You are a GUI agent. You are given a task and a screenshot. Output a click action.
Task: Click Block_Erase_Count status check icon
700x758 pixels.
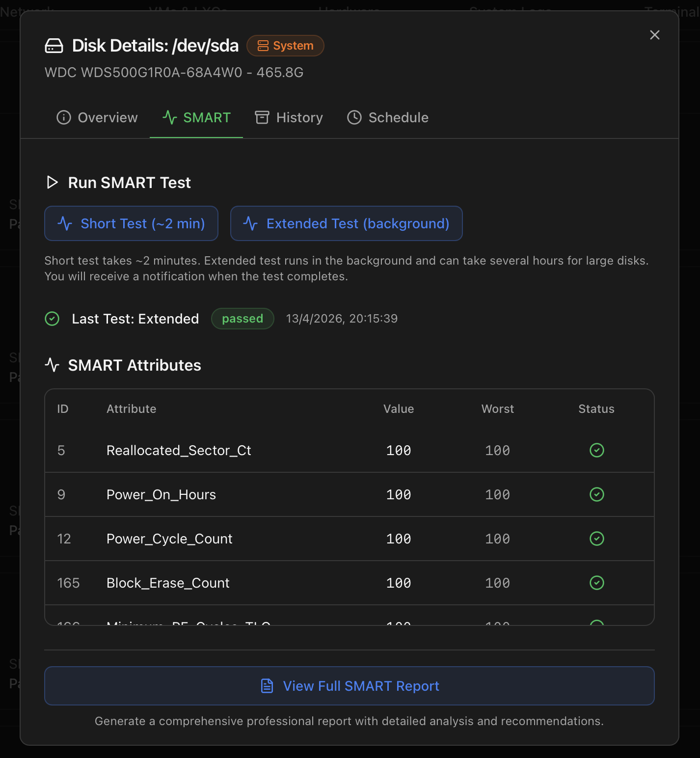pyautogui.click(x=597, y=583)
